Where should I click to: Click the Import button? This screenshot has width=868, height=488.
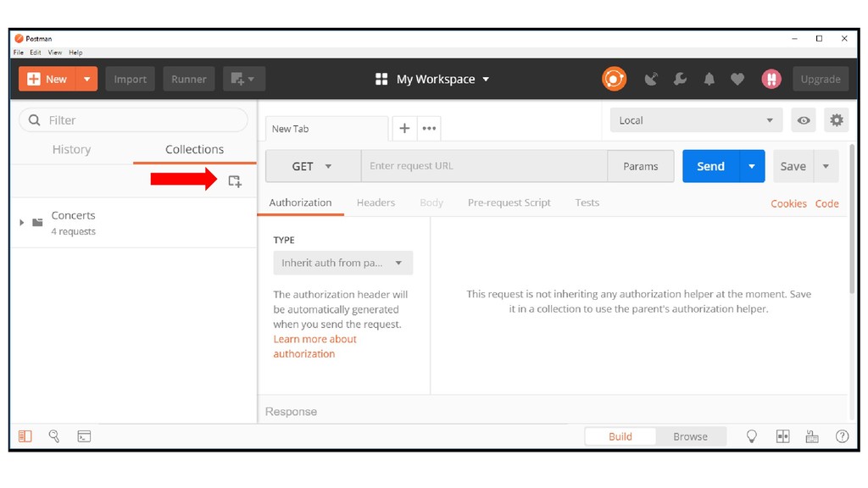click(x=130, y=79)
